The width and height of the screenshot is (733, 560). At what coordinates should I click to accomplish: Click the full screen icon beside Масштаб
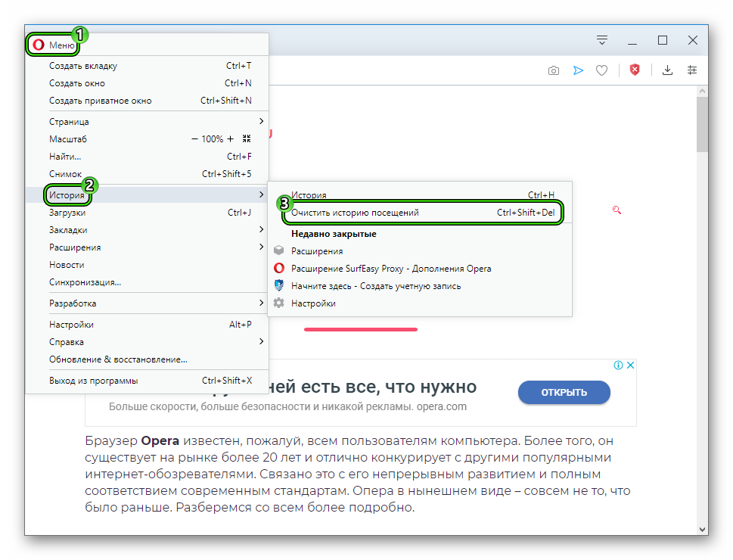point(247,138)
